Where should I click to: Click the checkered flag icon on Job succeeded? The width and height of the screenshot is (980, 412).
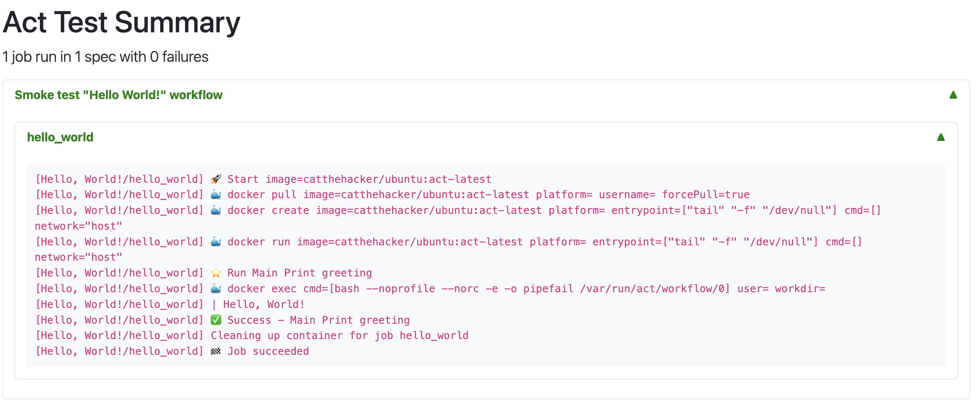[x=216, y=351]
